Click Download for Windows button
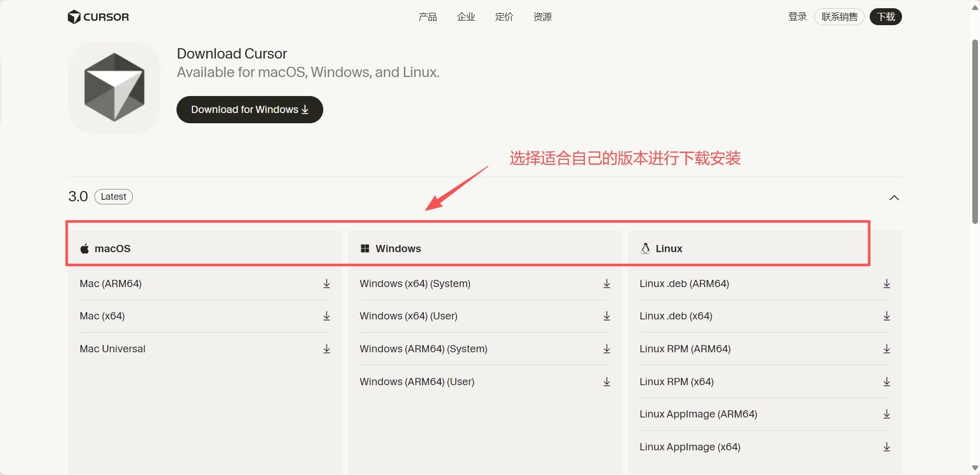 pyautogui.click(x=250, y=109)
